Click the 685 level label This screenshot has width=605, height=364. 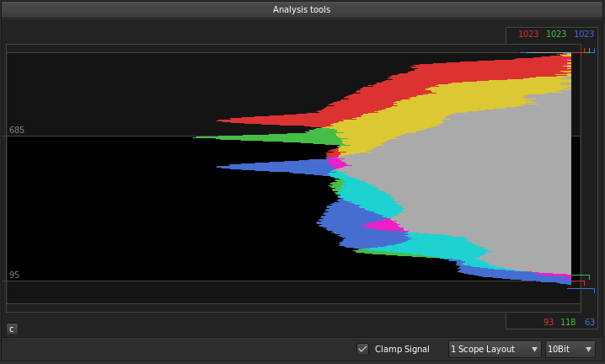tap(17, 130)
